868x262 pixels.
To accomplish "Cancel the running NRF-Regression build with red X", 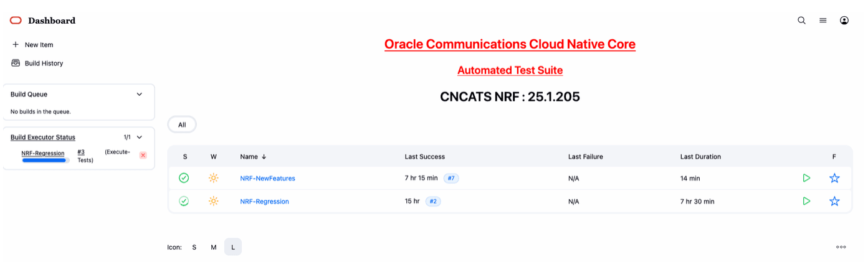I will 143,155.
